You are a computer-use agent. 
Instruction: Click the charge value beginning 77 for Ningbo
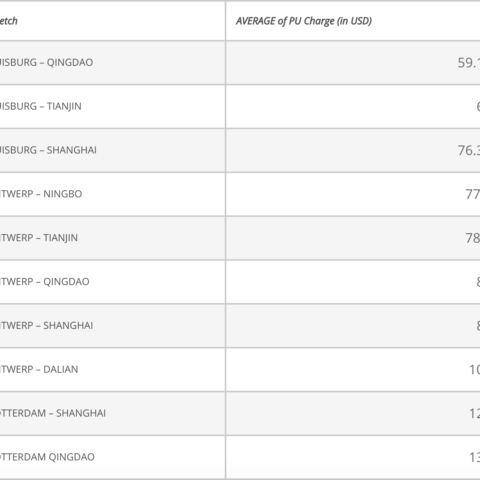pos(473,194)
